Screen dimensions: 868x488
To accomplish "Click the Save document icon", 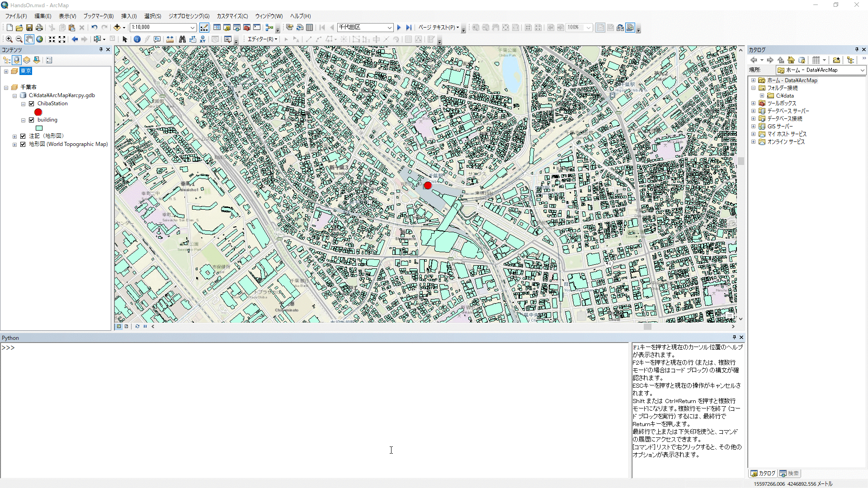I will click(x=29, y=28).
